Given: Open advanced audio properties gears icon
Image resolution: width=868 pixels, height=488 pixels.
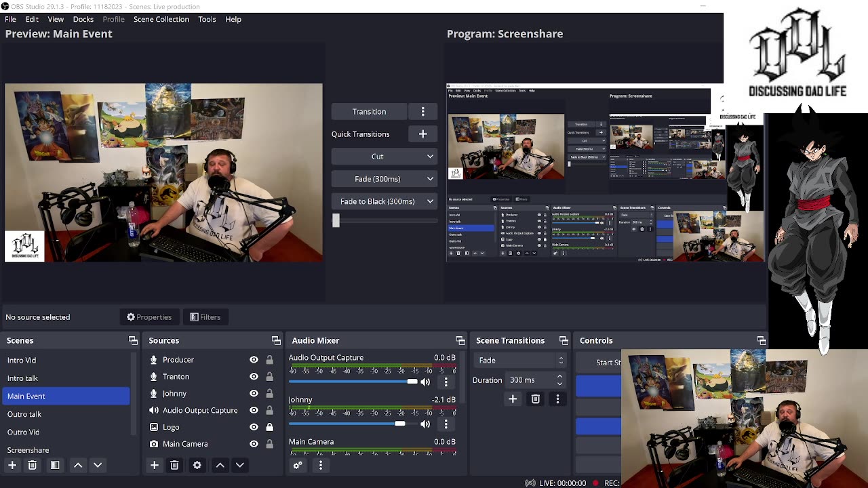Looking at the screenshot, I should (297, 465).
